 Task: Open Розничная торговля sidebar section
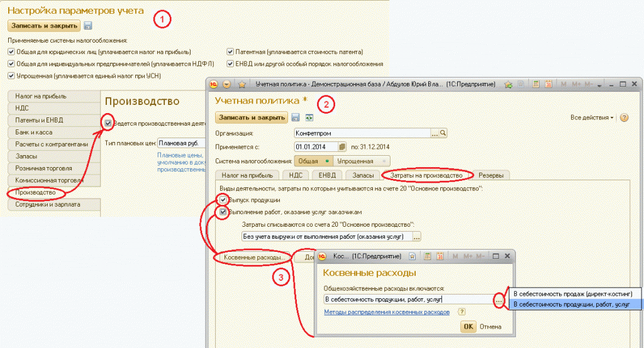(x=54, y=168)
